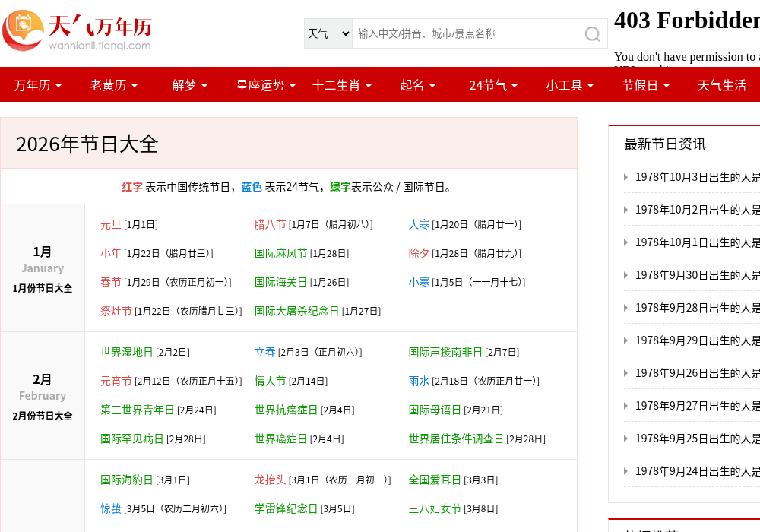Open the 星座运势 menu
The width and height of the screenshot is (760, 532).
click(265, 85)
